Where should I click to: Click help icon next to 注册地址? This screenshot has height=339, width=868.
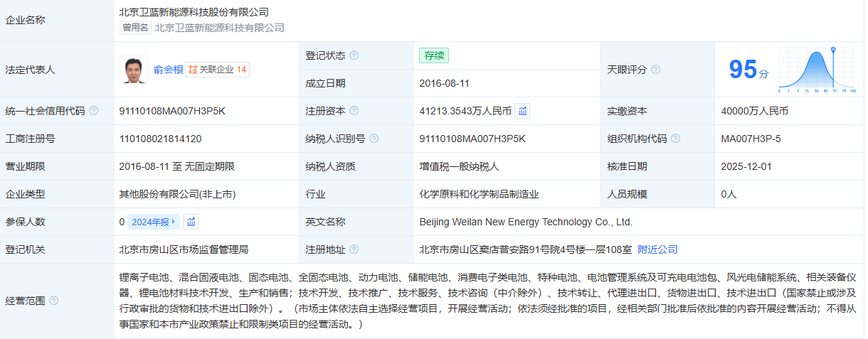pos(354,250)
